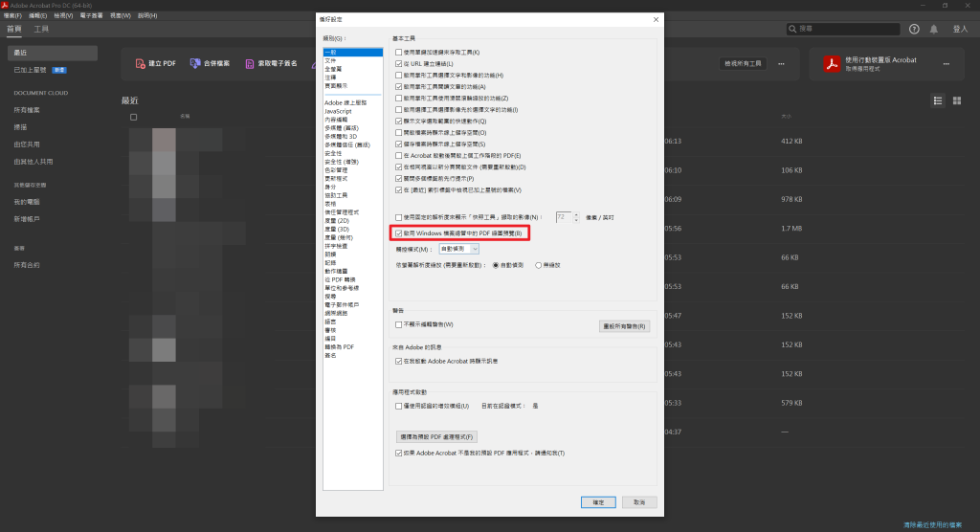Screen dimensions: 980x532
Task: Toggle show messages on Acrobat launch checkbox
Action: [x=399, y=362]
